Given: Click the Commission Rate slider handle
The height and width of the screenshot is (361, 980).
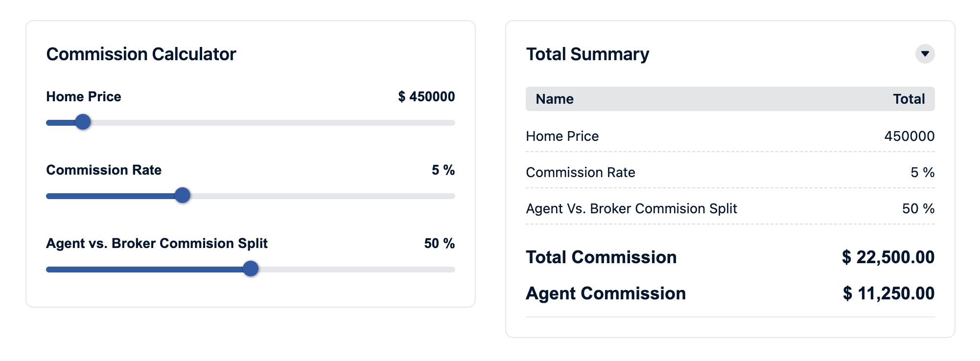Looking at the screenshot, I should coord(183,195).
